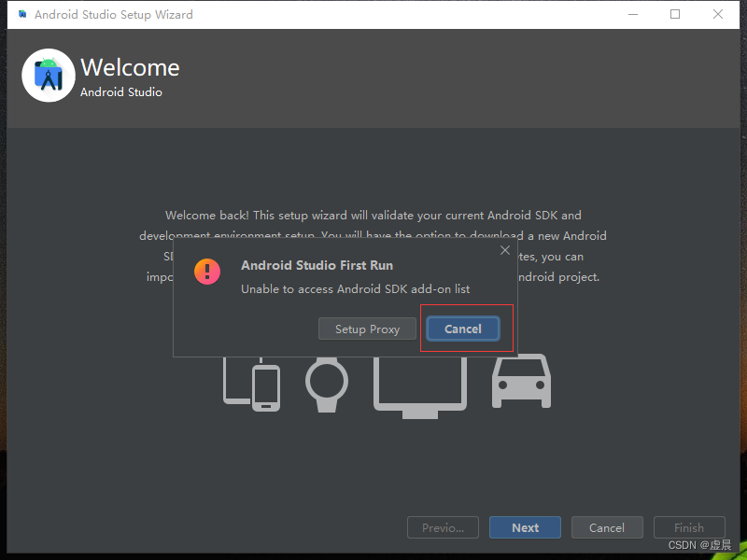
Task: Click the Android robot Welcome logo
Action: coord(48,75)
